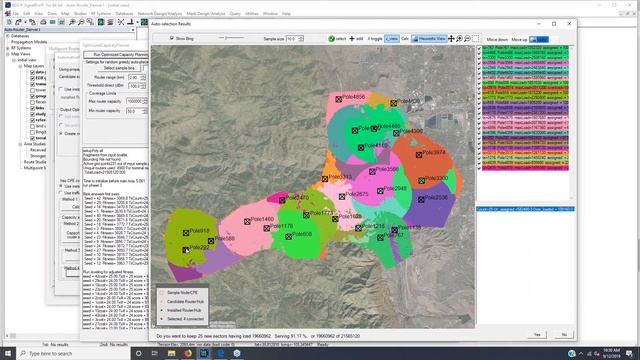The height and width of the screenshot is (360, 640).
Task: Click the zoom in magnifier in main toolbar
Action: coord(72,22)
